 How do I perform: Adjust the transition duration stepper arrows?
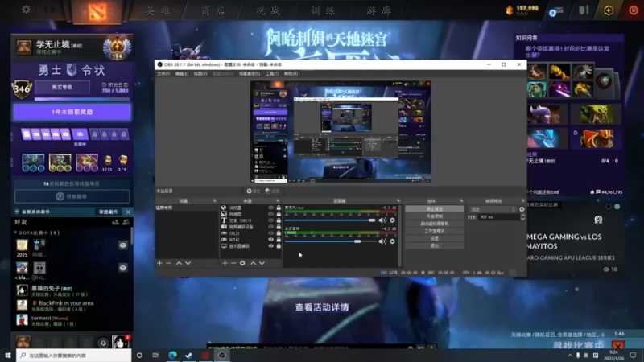(x=522, y=217)
